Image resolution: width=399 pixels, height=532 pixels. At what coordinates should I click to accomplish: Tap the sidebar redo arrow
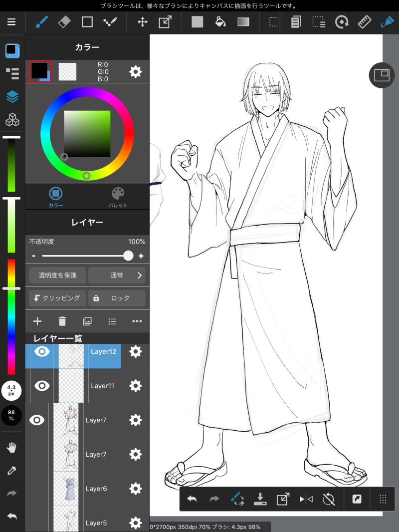(x=11, y=493)
